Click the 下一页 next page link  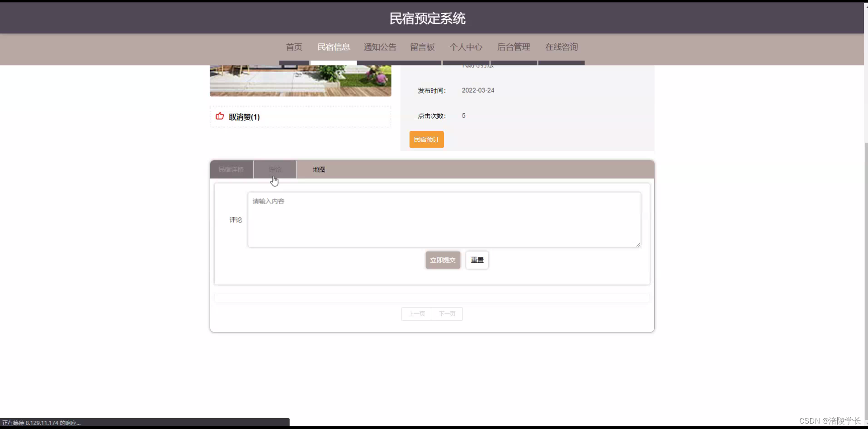coord(447,313)
